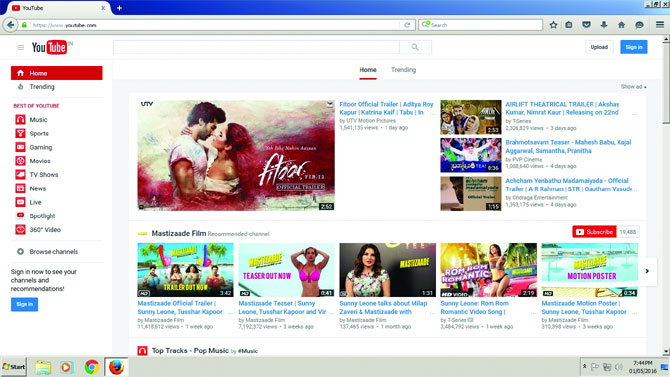
Task: Open the Gaming category icon
Action: (20, 147)
